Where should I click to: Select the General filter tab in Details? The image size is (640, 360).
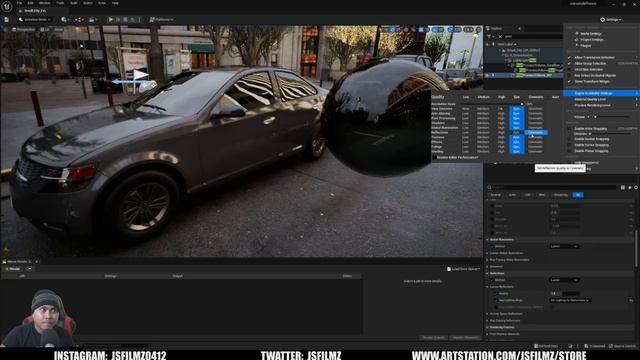click(x=496, y=195)
